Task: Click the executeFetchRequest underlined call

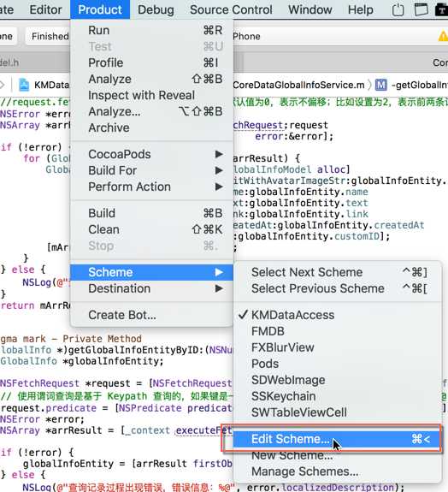Action: 203,430
